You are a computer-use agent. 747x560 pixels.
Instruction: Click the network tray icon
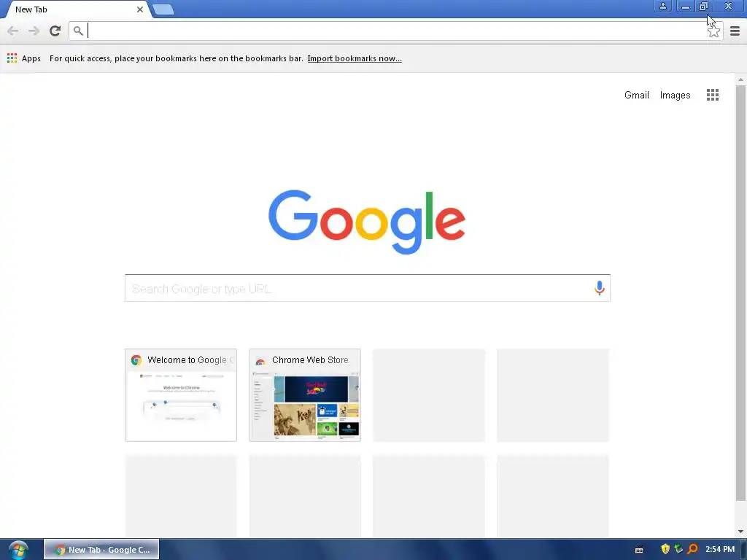(678, 549)
